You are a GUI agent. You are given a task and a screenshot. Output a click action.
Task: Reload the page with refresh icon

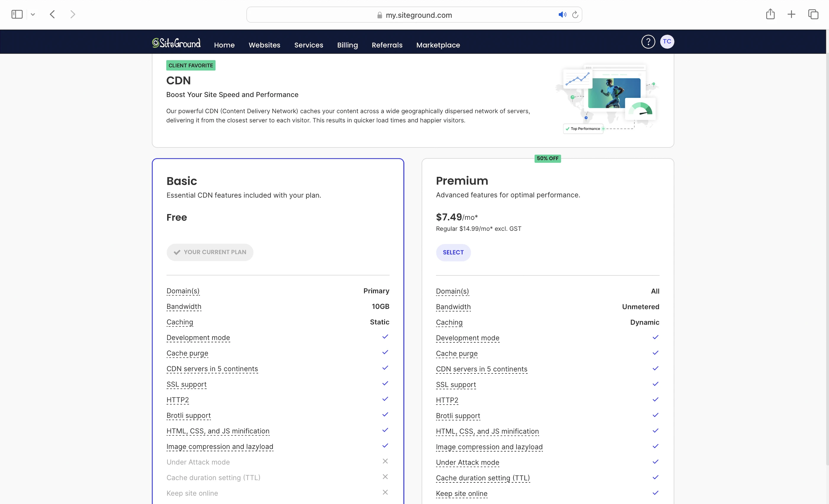[x=575, y=15]
